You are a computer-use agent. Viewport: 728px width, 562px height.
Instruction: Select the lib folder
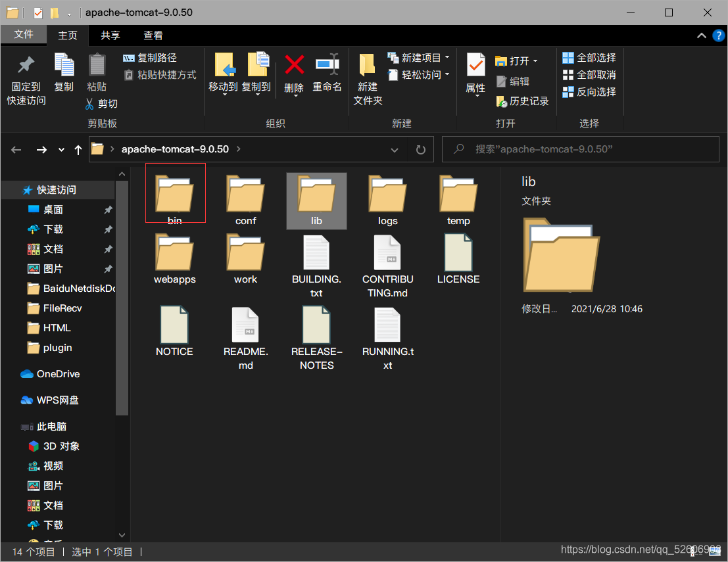316,200
